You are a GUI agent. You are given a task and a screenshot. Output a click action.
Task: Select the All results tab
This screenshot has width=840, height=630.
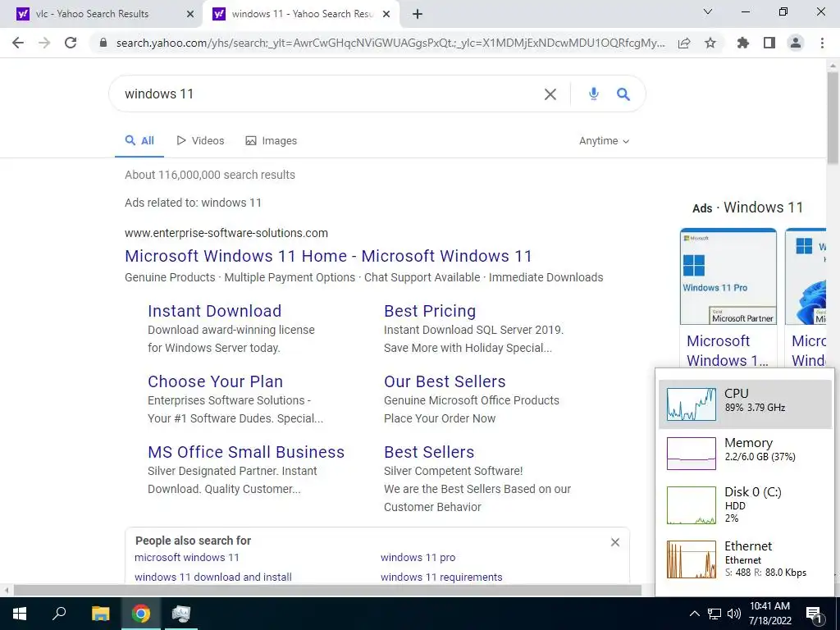(139, 141)
